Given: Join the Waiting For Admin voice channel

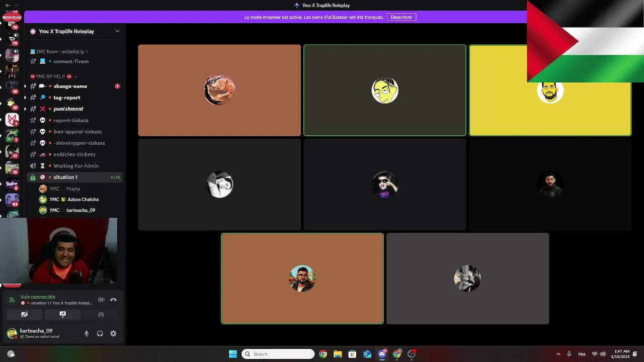Looking at the screenshot, I should 74,166.
